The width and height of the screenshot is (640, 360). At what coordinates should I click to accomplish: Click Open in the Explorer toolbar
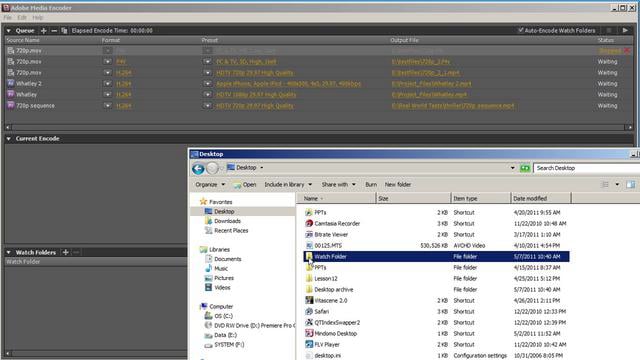[x=245, y=184]
